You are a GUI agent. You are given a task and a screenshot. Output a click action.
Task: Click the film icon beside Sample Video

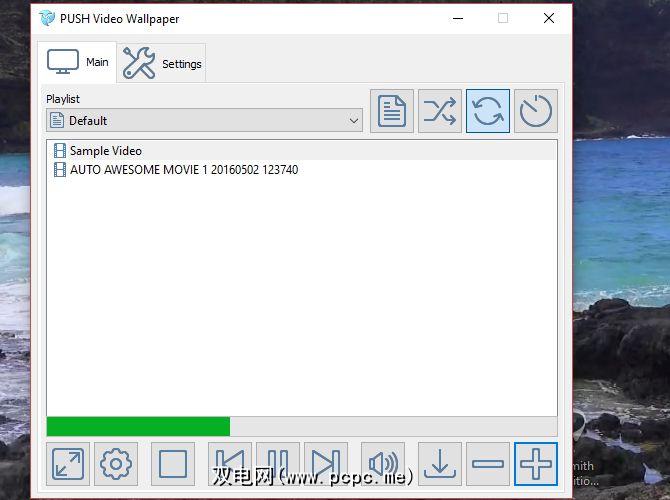[x=60, y=151]
